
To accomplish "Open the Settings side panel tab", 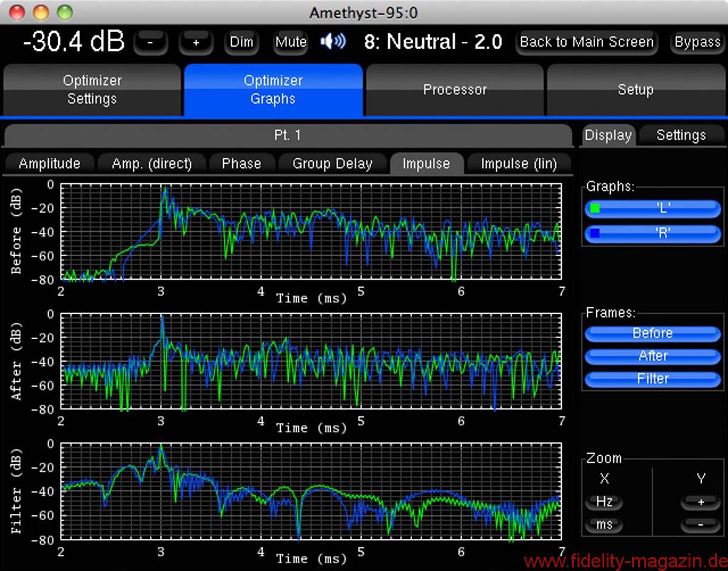I will pyautogui.click(x=681, y=135).
